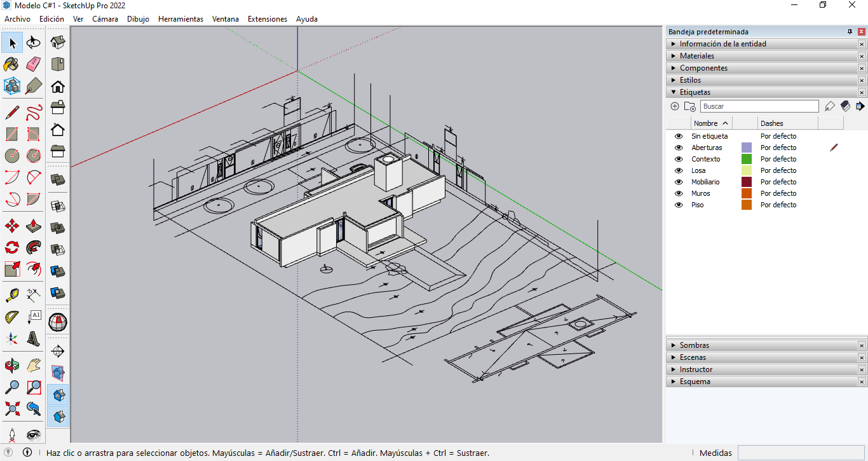Choose the Push/Pull tool
This screenshot has height=461, width=868.
point(34,226)
